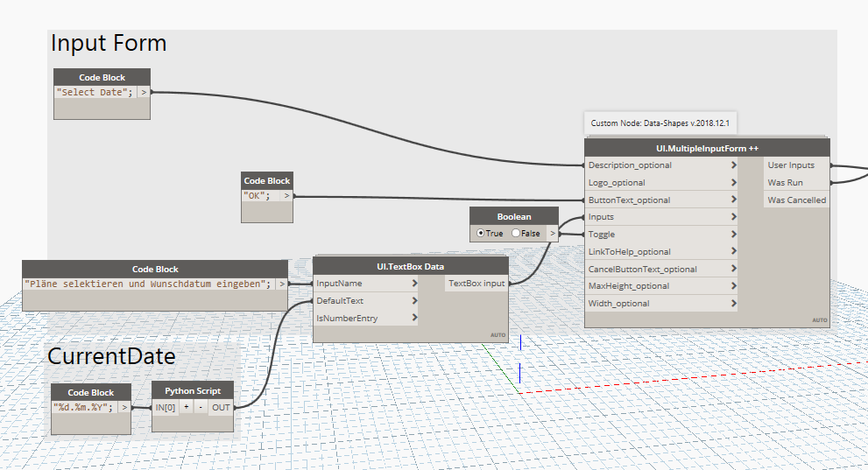Click the output arrow of "Select Date" code block
The image size is (868, 470).
click(144, 92)
